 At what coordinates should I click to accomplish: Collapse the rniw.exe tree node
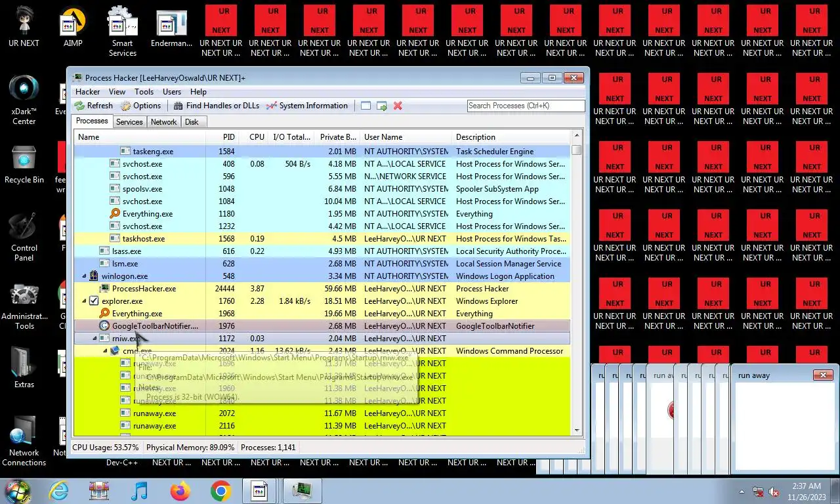(x=94, y=339)
